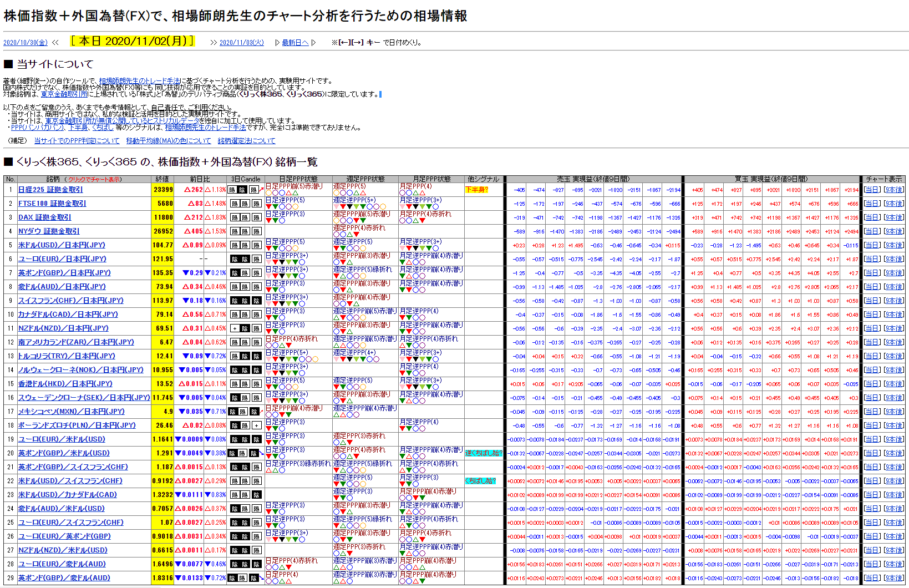Open the 下半身 signal link in the notes
909x588 pixels.
pyautogui.click(x=78, y=128)
